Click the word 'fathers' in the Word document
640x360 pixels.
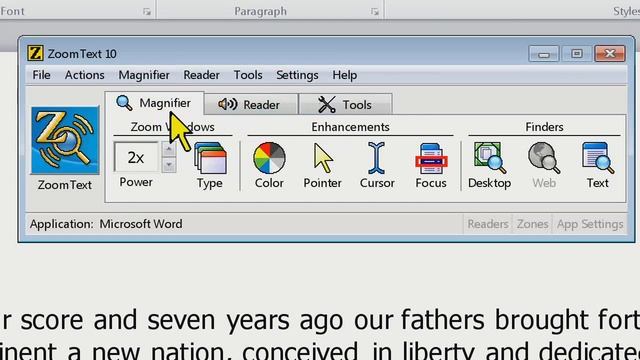coord(443,320)
